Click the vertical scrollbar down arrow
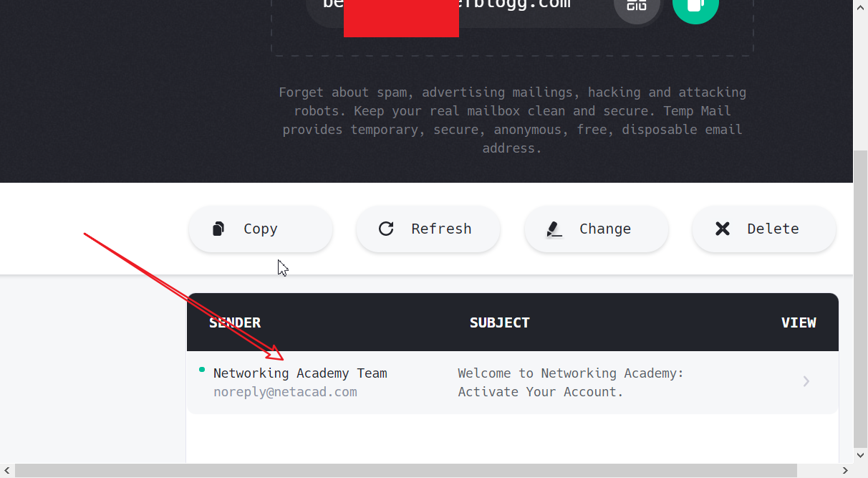The height and width of the screenshot is (478, 868). (861, 455)
